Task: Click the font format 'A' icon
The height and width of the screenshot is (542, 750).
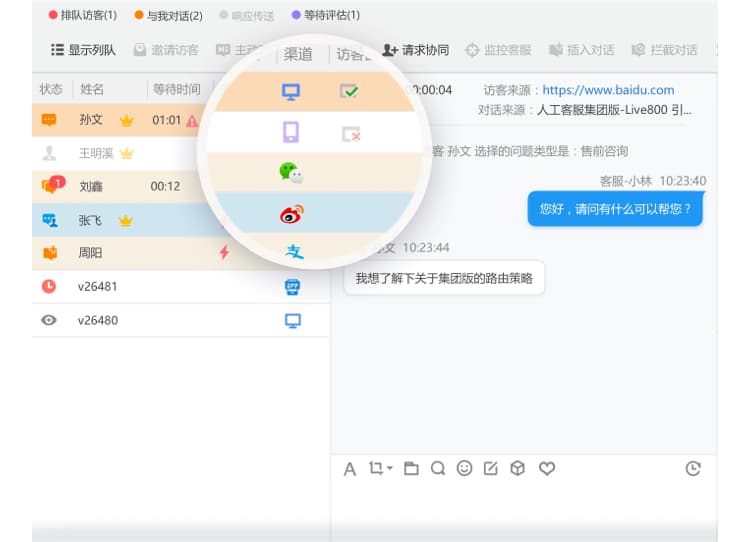Action: coord(350,469)
